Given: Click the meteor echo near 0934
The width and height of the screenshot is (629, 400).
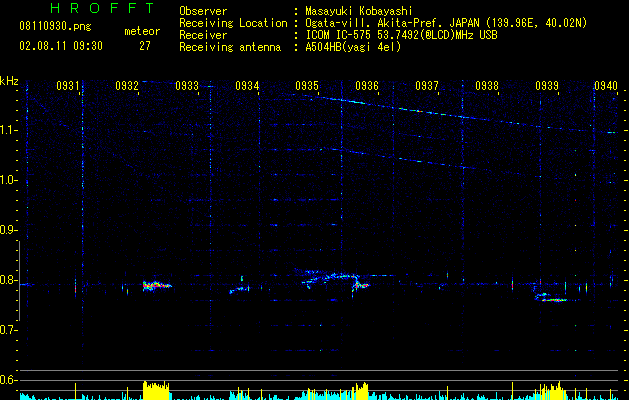Looking at the screenshot, I should point(239,288).
